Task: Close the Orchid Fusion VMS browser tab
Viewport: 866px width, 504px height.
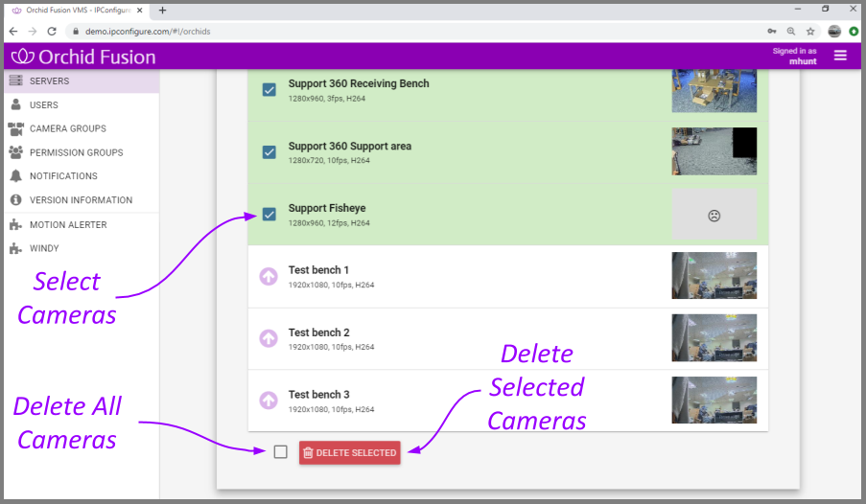Action: 140,10
